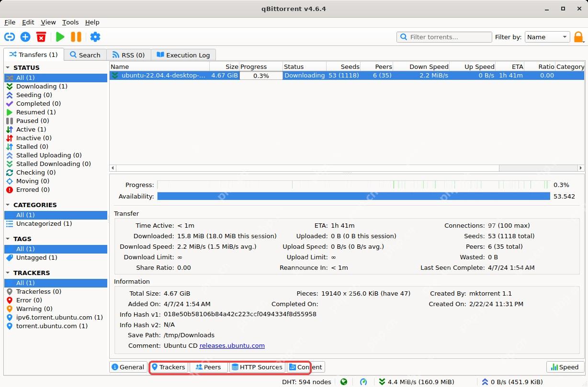Sort torrents by the Down Speed column
The image size is (588, 387).
point(421,66)
